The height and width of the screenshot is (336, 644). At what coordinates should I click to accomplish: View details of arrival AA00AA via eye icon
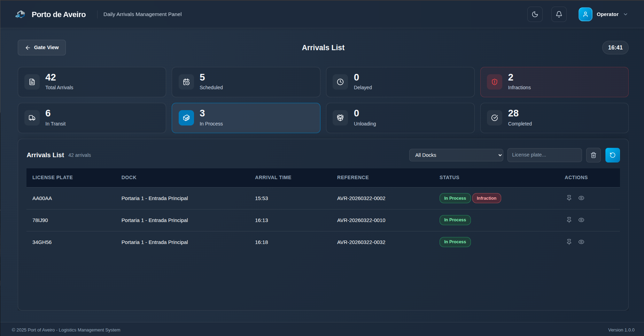(581, 198)
